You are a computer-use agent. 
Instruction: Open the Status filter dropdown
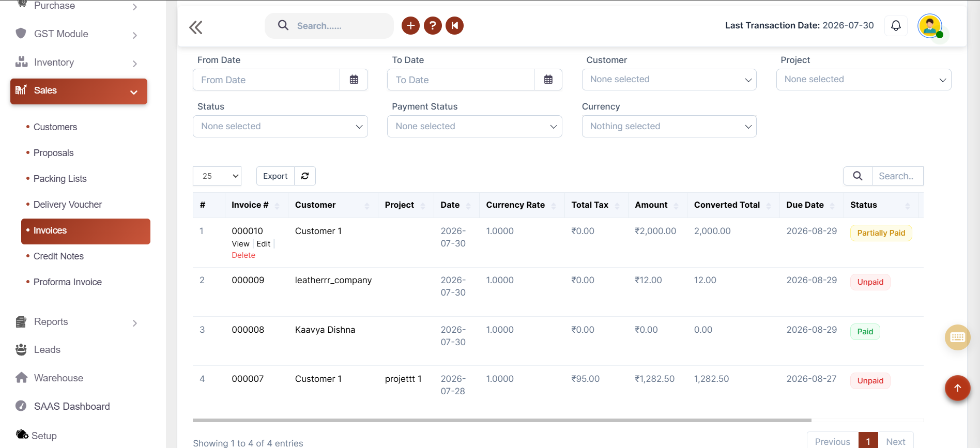280,126
